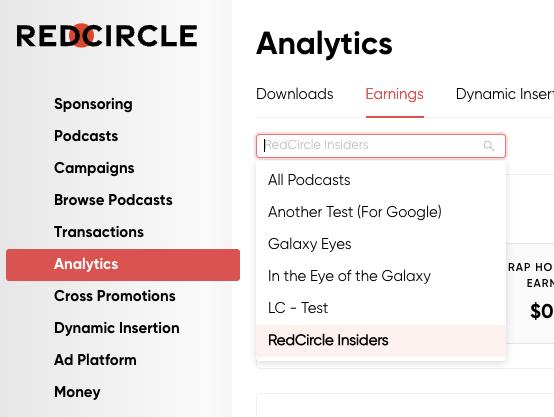Viewport: 554px width, 417px height.
Task: Open the Ad Platform section
Action: [x=95, y=360]
